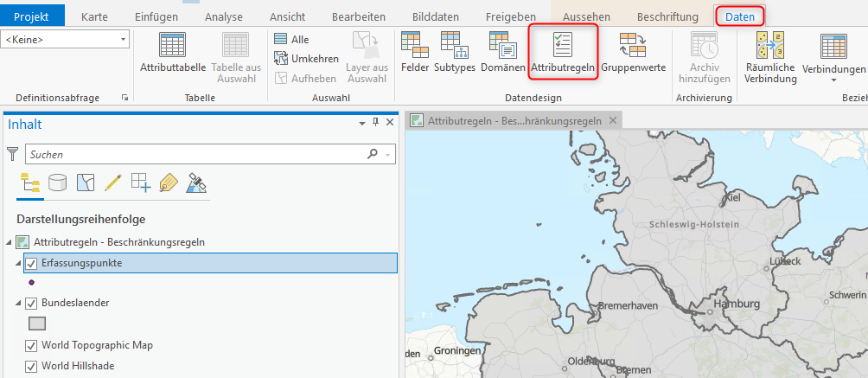
Task: Open the Inhalt pane options arrow
Action: (362, 123)
